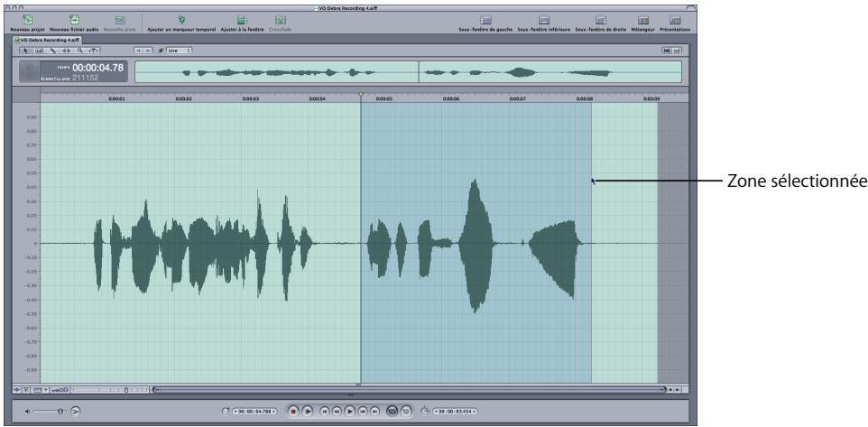Open the scrub tool dropdown
The width and height of the screenshot is (868, 427).
(x=94, y=51)
